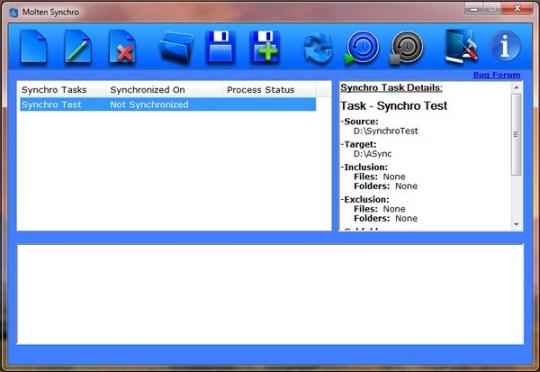Screen dimensions: 540x372
Task: Click Files: None under Inclusion
Action: click(379, 177)
